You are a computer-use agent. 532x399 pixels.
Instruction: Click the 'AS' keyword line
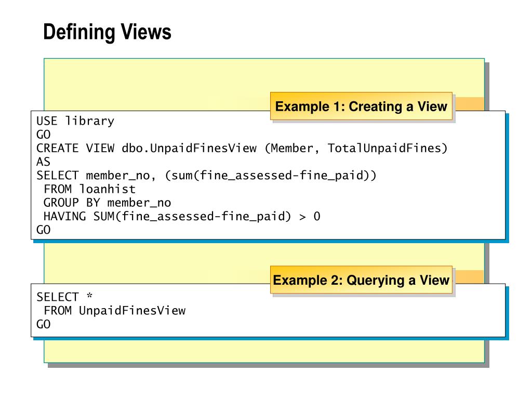click(x=44, y=162)
